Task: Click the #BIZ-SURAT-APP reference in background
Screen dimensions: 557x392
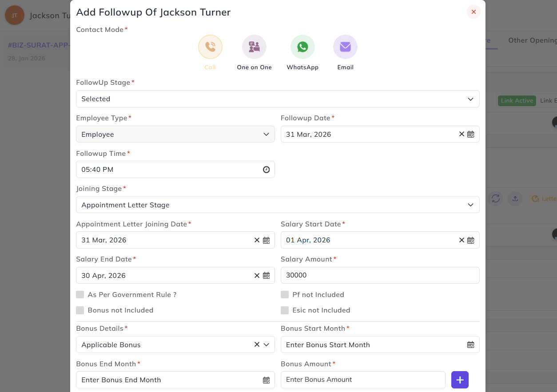Action: tap(39, 45)
